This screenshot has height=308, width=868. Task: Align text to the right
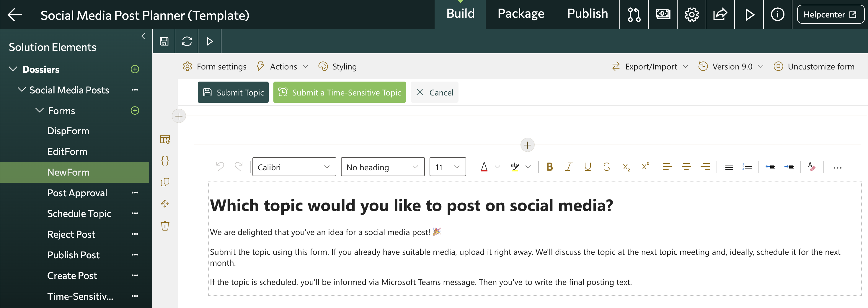pyautogui.click(x=705, y=167)
